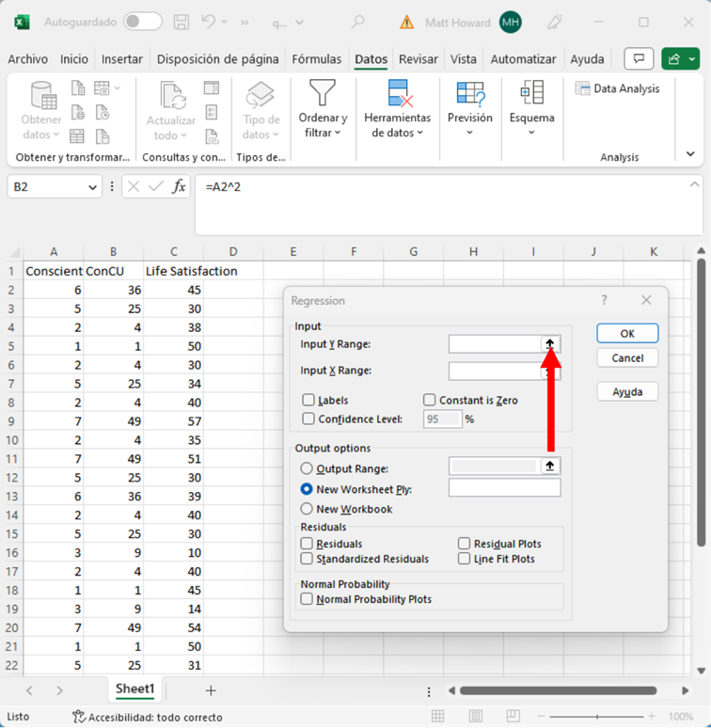
Task: Toggle the Autoguardado switch
Action: tap(142, 22)
